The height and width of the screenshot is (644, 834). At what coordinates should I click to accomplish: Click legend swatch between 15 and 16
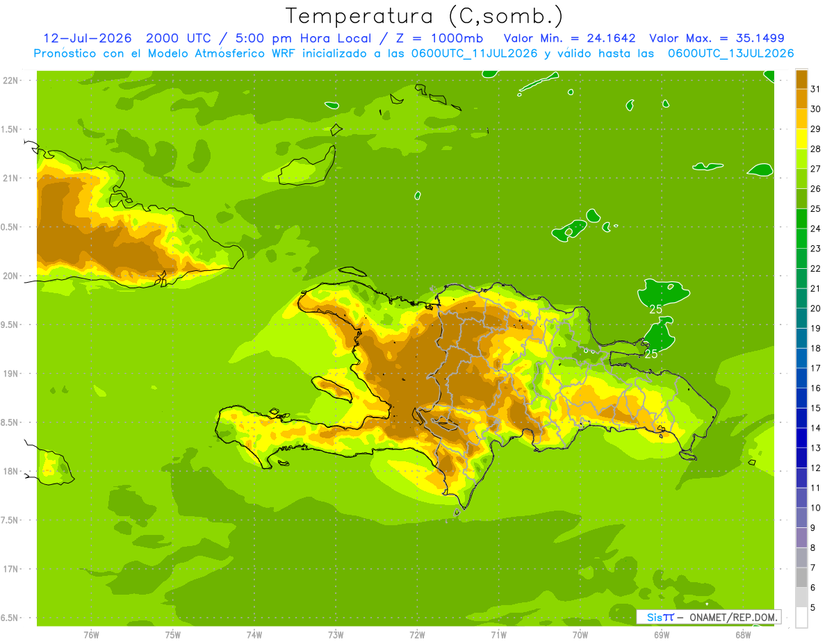coord(801,398)
